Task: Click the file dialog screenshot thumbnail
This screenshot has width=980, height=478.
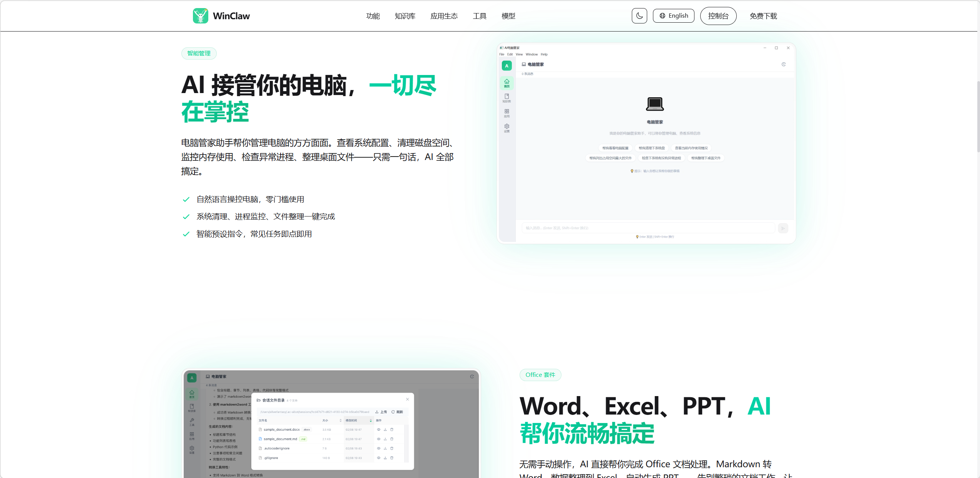Action: click(x=331, y=423)
